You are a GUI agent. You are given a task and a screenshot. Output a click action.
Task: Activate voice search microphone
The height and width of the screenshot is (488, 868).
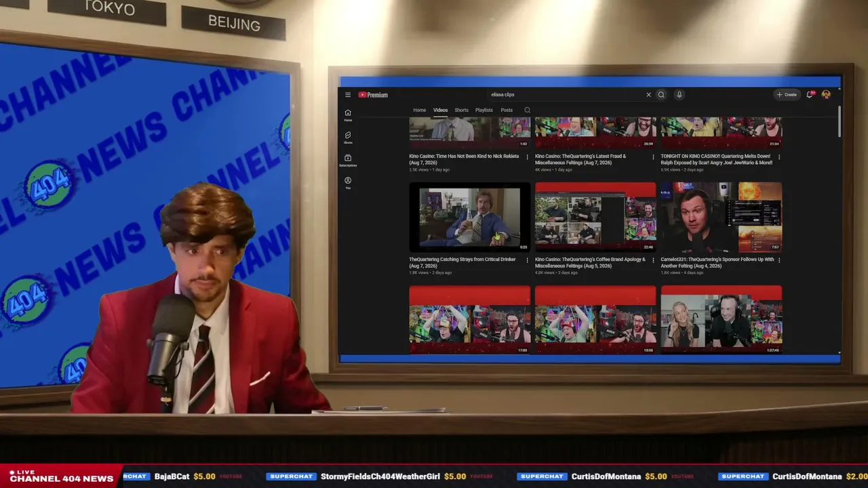click(x=679, y=95)
